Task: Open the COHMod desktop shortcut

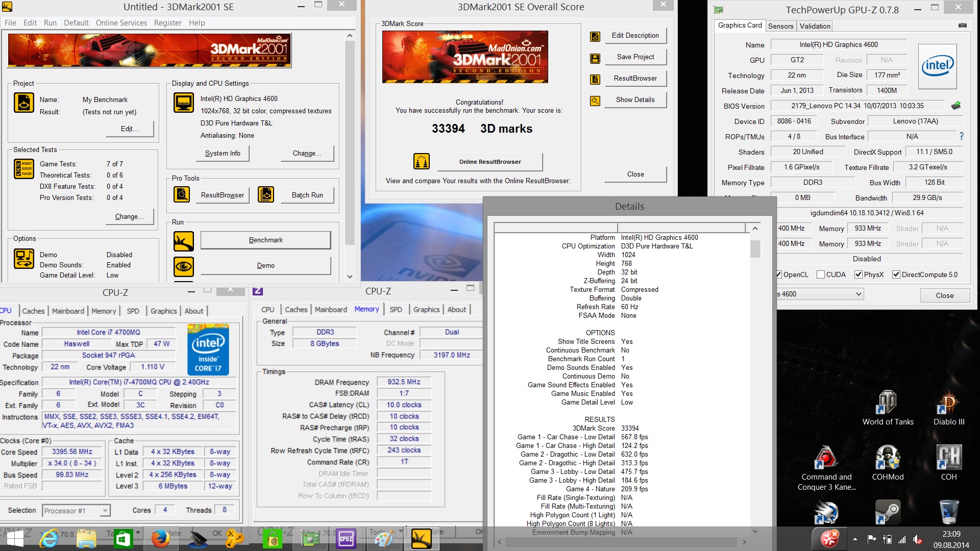Action: tap(887, 463)
